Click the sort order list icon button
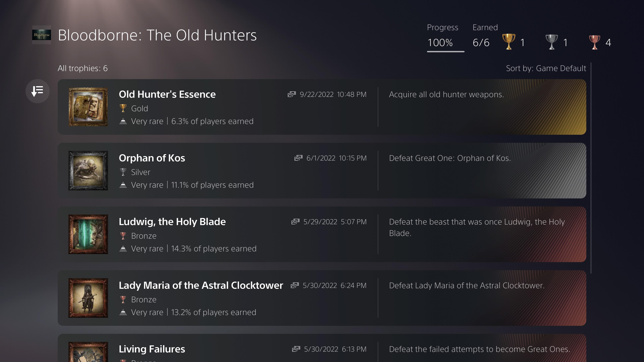This screenshot has height=362, width=644. click(38, 91)
